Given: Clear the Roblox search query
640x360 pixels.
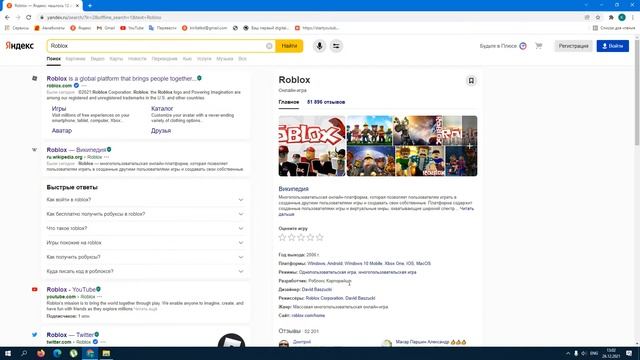Looking at the screenshot, I should coord(269,46).
